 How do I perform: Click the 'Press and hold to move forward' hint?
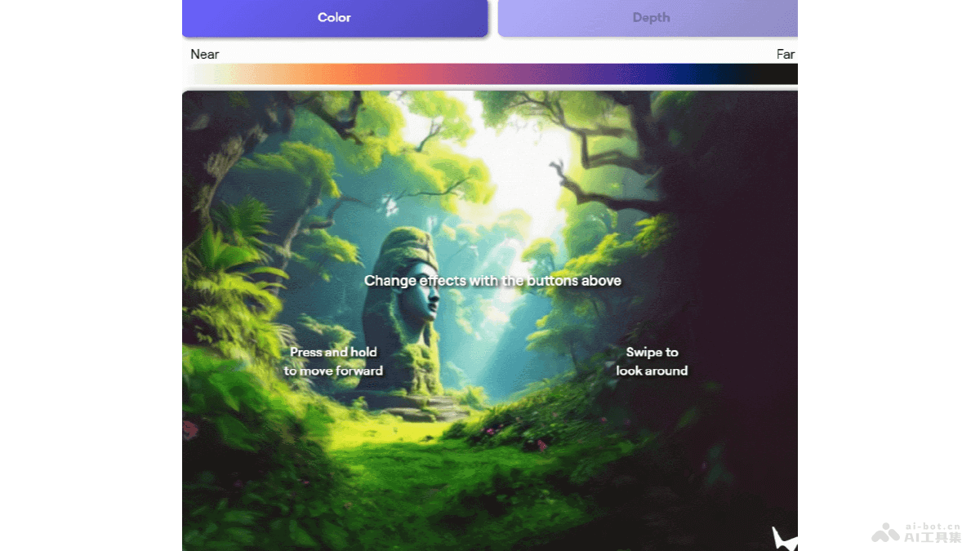(x=333, y=362)
